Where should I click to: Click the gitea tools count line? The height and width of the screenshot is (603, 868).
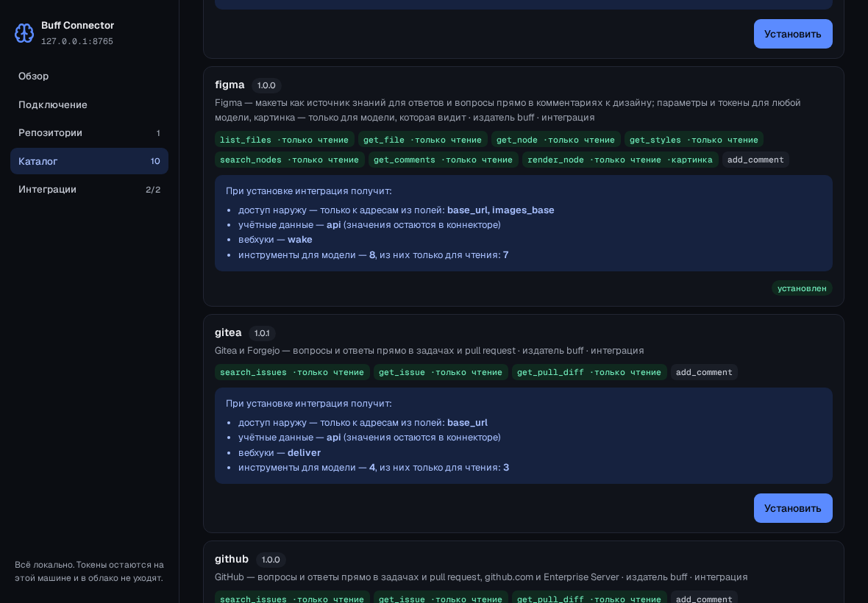(373, 468)
